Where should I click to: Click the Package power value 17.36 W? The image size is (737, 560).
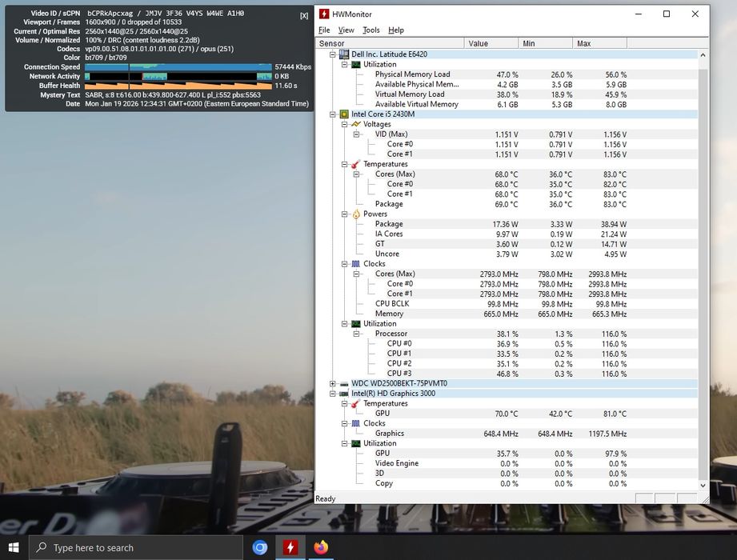pyautogui.click(x=505, y=225)
